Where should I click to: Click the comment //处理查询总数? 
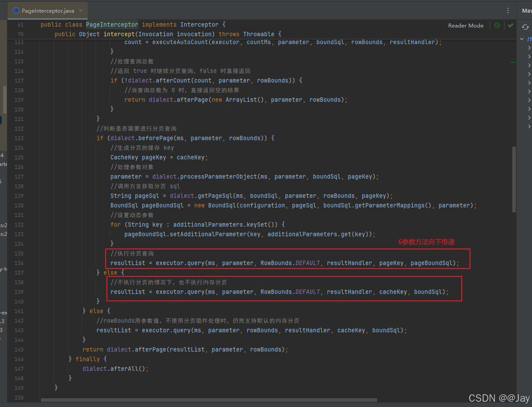132,61
